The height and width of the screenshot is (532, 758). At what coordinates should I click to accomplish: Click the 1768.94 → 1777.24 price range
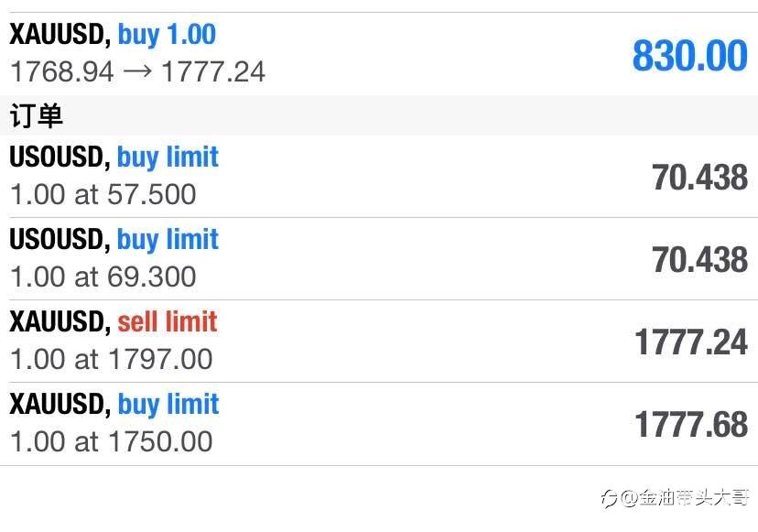click(137, 71)
